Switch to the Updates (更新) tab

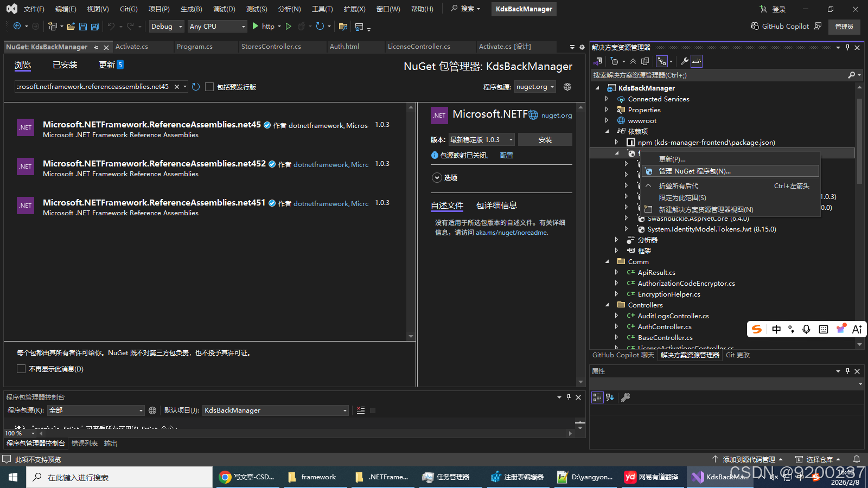[111, 65]
